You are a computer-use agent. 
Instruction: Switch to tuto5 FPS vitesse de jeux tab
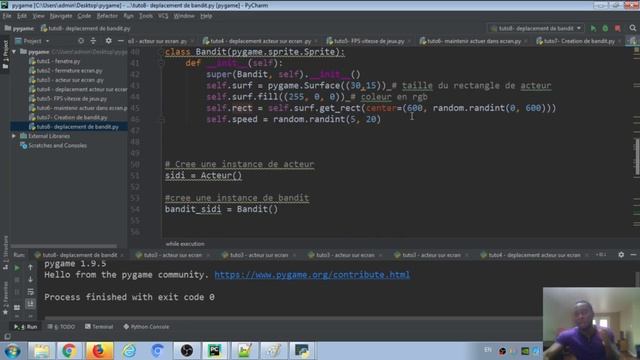[x=369, y=41]
